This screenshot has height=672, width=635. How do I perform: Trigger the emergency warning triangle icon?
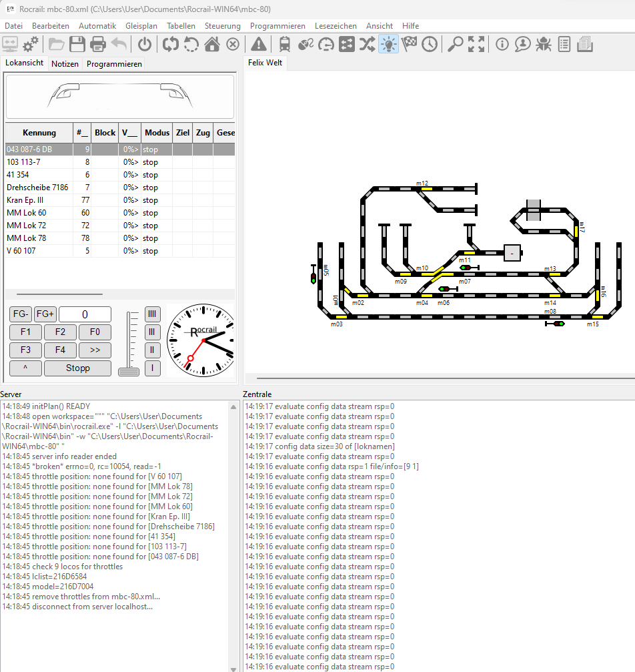pos(259,44)
